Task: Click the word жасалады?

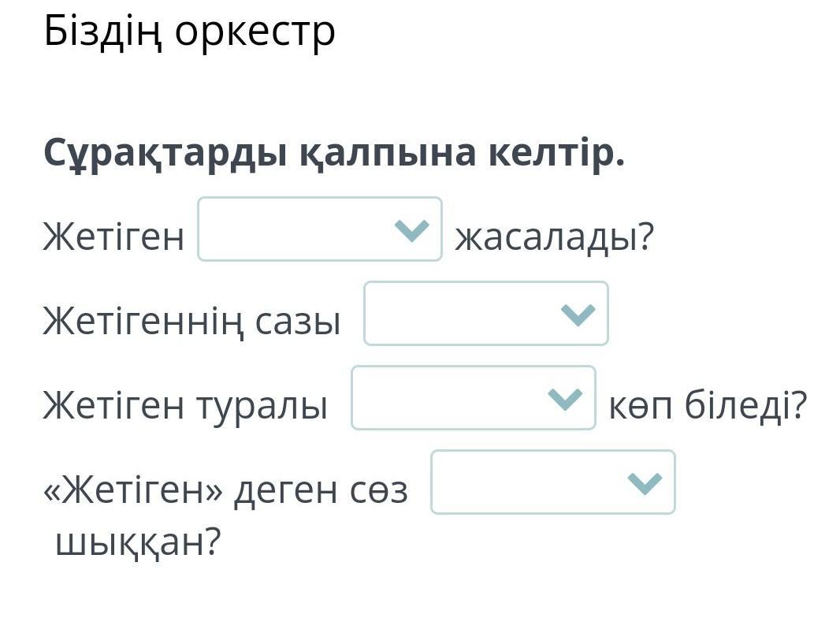Action: tap(555, 236)
